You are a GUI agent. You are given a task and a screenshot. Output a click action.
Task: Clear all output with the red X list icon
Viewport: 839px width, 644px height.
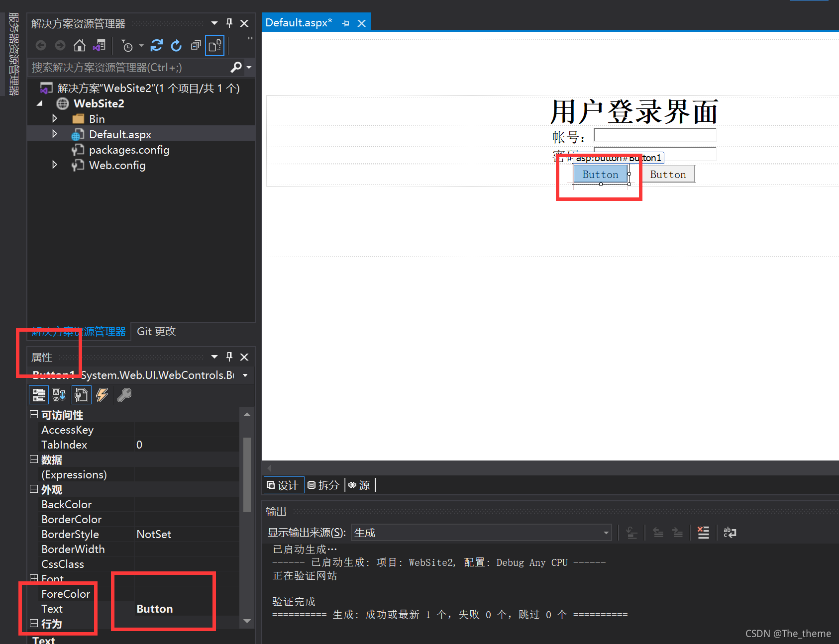point(703,533)
